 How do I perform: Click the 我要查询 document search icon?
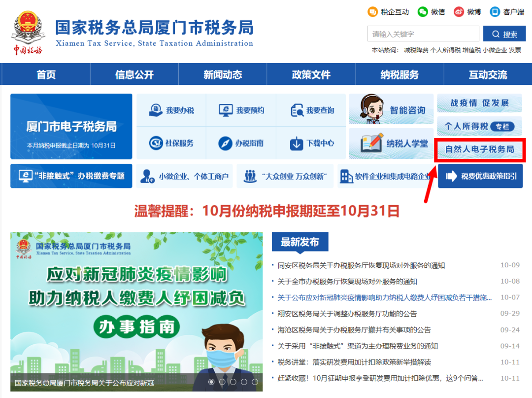pyautogui.click(x=297, y=110)
